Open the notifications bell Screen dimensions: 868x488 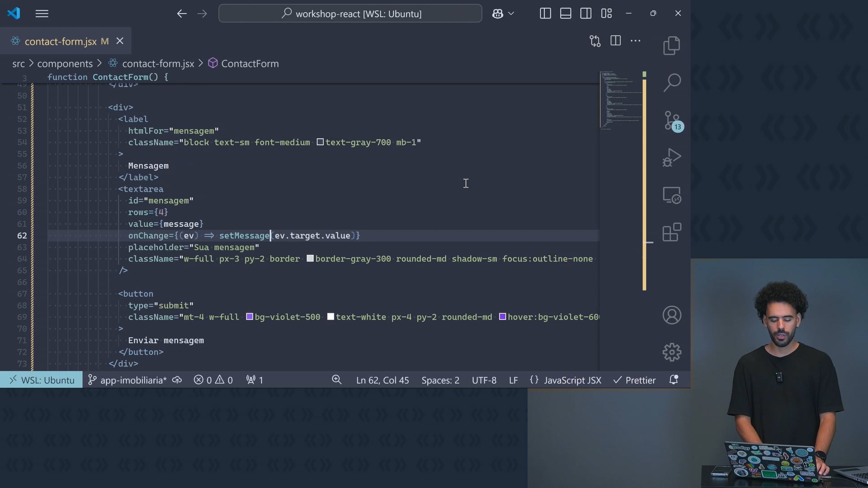click(674, 380)
